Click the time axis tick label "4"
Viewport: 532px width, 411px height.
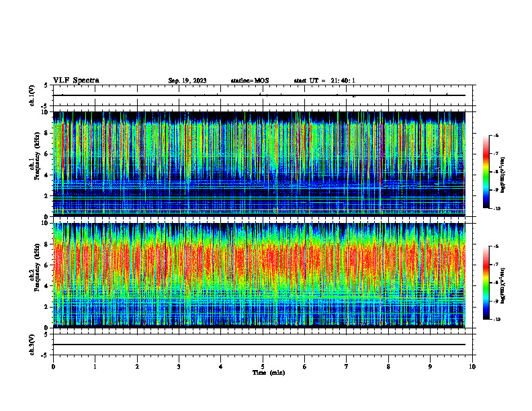click(x=221, y=367)
